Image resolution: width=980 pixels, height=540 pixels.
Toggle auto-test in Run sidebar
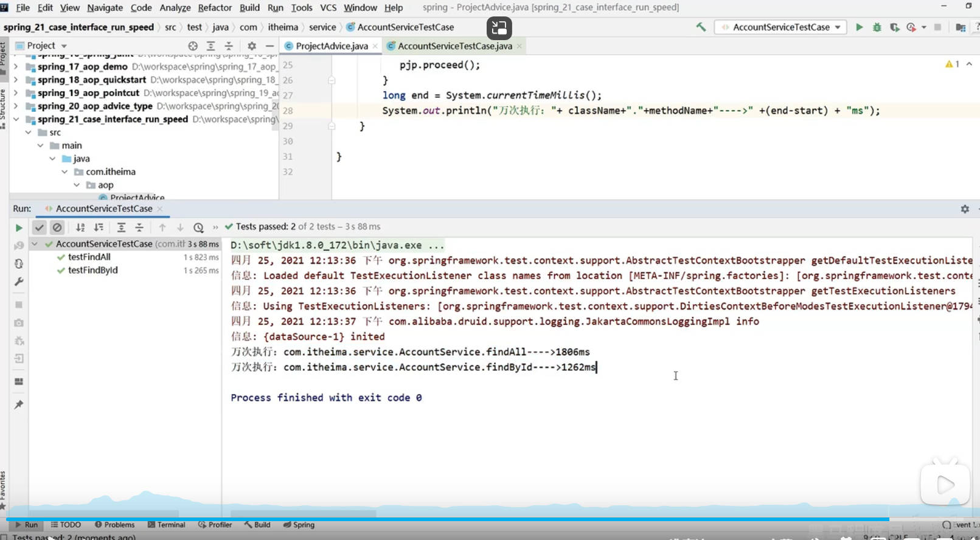pyautogui.click(x=19, y=264)
